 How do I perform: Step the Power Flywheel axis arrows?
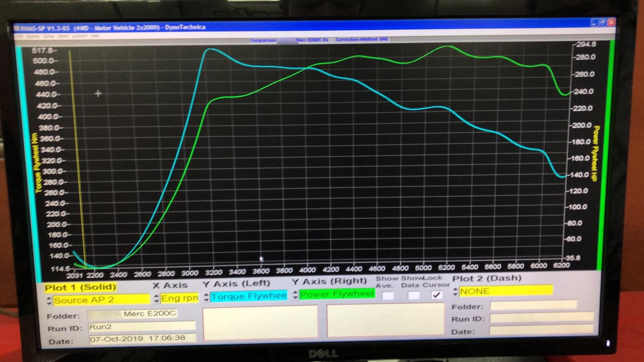295,295
